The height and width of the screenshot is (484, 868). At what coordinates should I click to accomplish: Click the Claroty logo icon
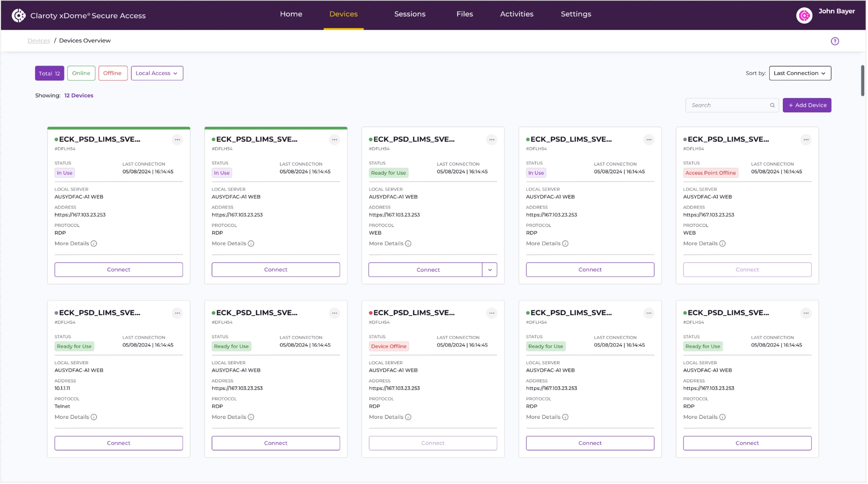click(19, 15)
